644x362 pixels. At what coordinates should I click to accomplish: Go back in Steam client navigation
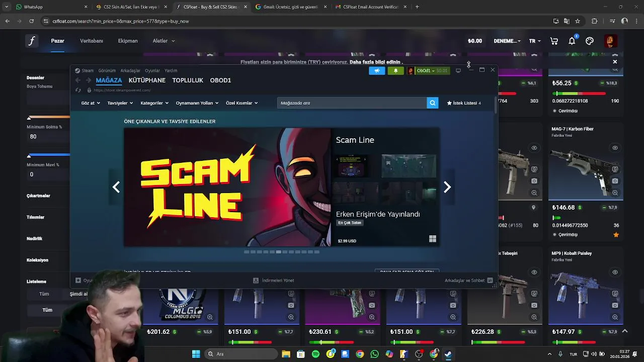[x=78, y=80]
